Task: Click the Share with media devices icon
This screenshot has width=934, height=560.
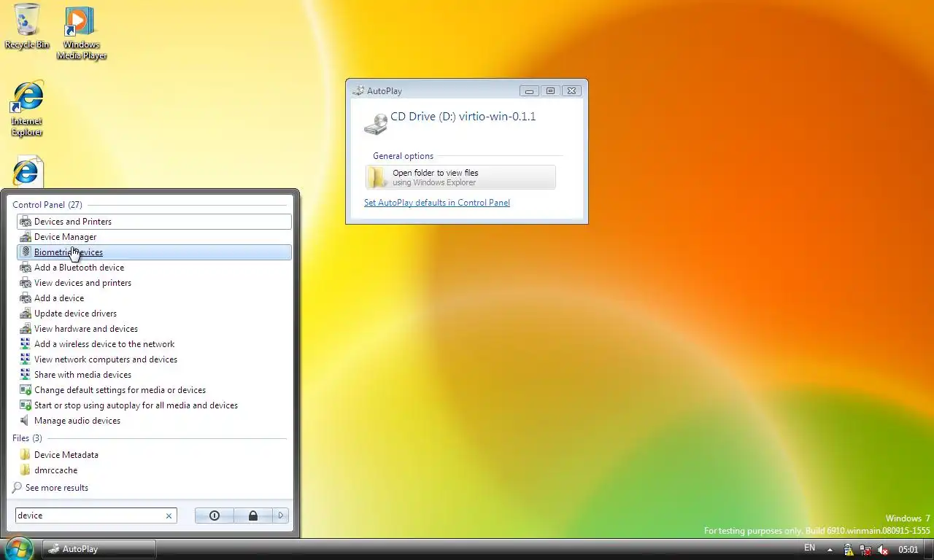Action: coord(26,375)
